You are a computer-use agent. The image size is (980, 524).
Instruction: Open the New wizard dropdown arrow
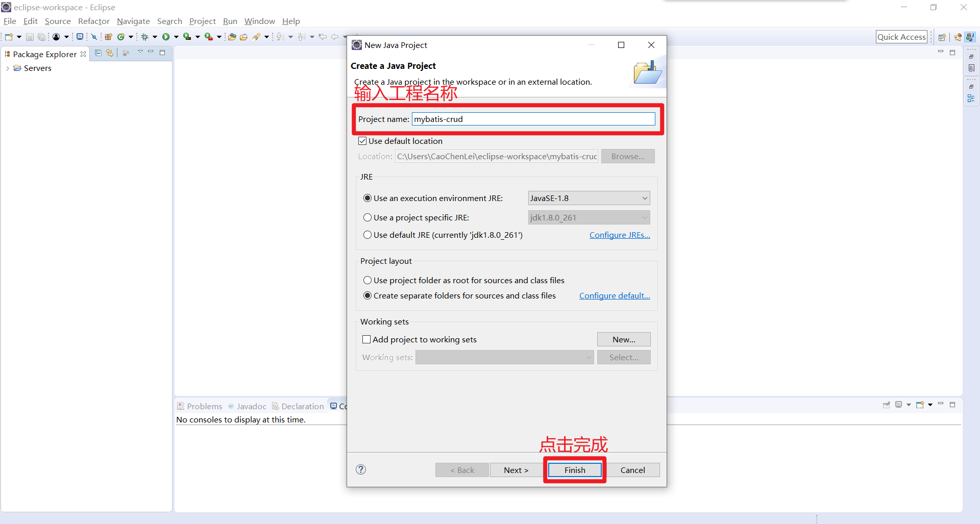coord(19,37)
